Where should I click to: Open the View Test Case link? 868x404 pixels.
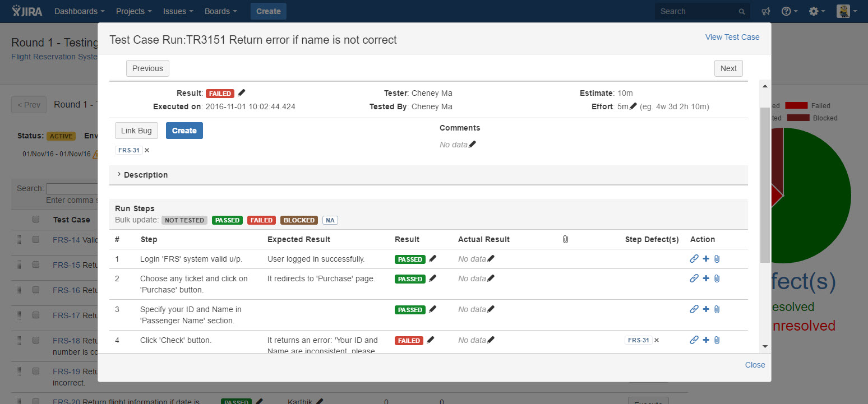click(732, 37)
